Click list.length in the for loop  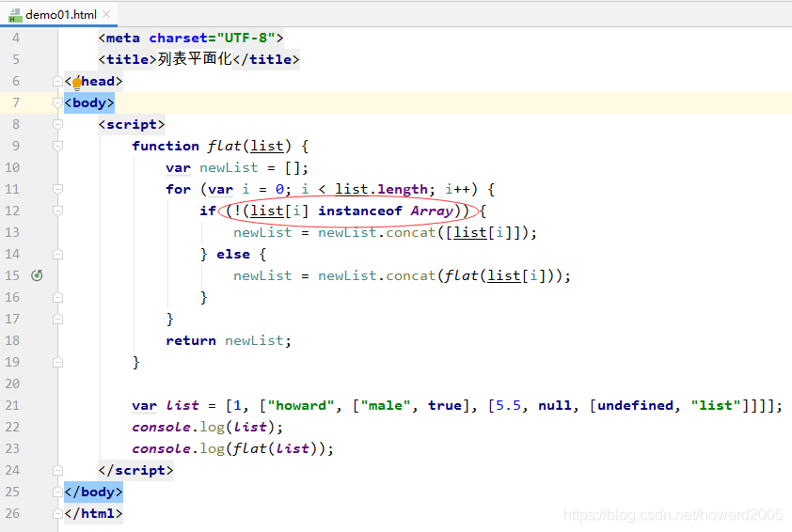pos(381,189)
